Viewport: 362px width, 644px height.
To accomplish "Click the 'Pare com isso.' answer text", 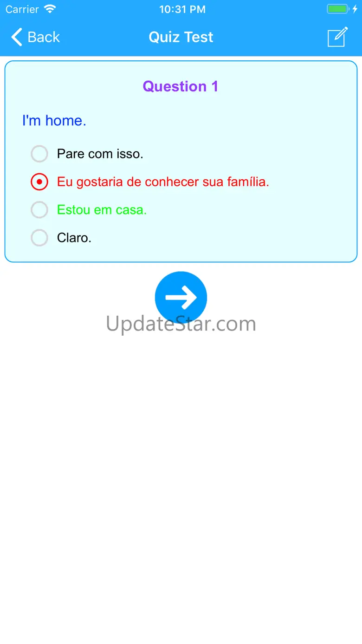I will (100, 154).
